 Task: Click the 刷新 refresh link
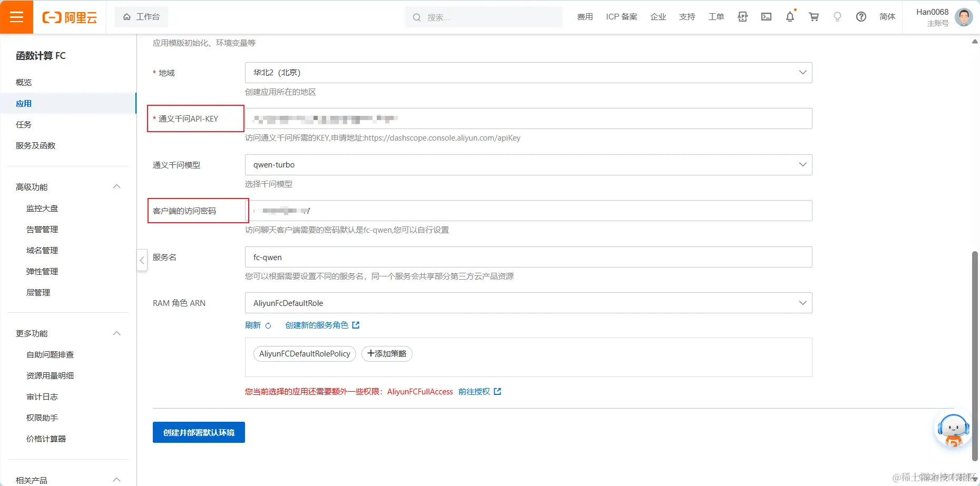point(253,325)
